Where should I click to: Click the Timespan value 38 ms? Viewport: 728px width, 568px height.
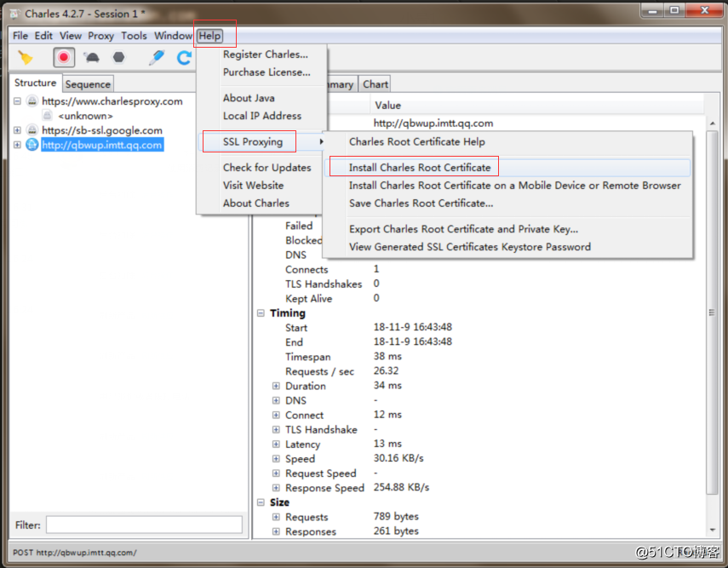tap(387, 356)
